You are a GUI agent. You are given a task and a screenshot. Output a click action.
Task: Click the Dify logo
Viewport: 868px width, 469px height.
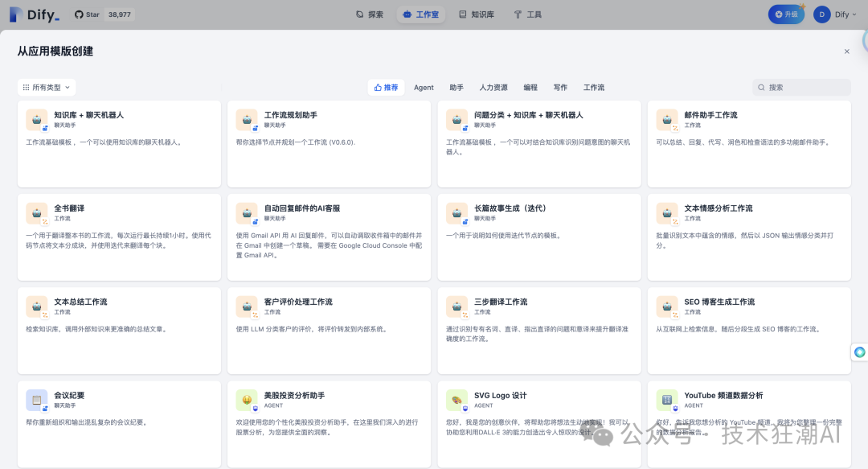(35, 14)
